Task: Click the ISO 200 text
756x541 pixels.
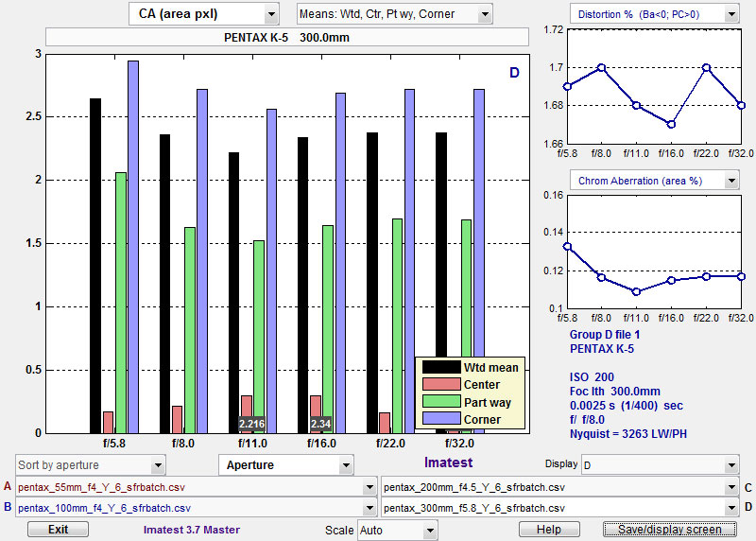Action: click(x=592, y=377)
